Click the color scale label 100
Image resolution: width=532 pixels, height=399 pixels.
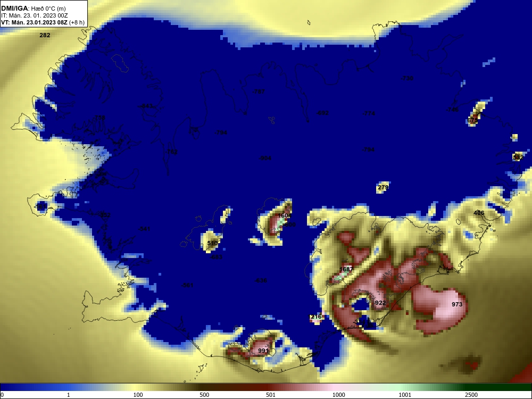coord(138,395)
